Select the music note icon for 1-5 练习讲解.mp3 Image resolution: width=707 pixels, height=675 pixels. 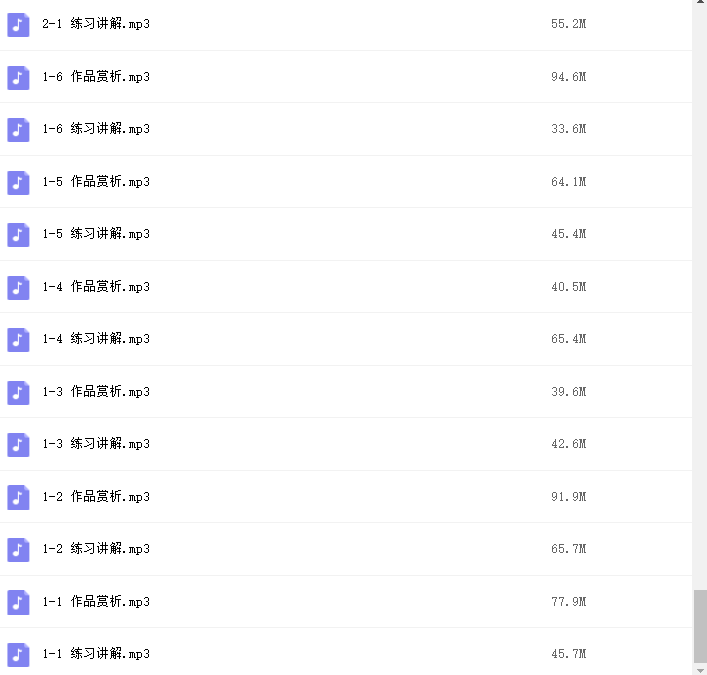tap(18, 235)
